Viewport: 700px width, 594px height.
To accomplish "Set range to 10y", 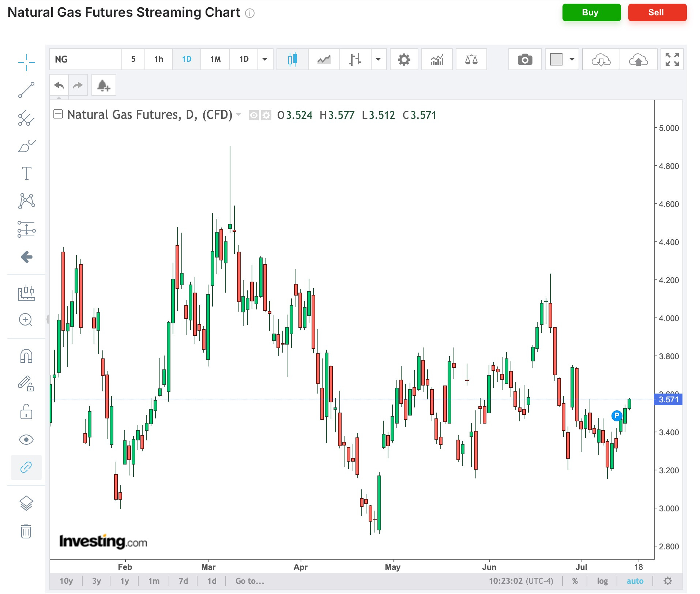I will click(x=66, y=581).
